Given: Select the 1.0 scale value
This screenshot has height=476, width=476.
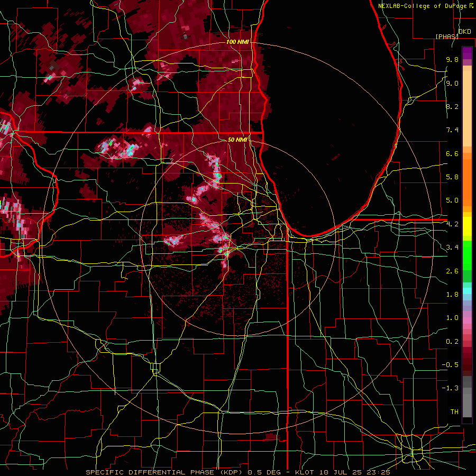Looking at the screenshot, I should point(452,318).
